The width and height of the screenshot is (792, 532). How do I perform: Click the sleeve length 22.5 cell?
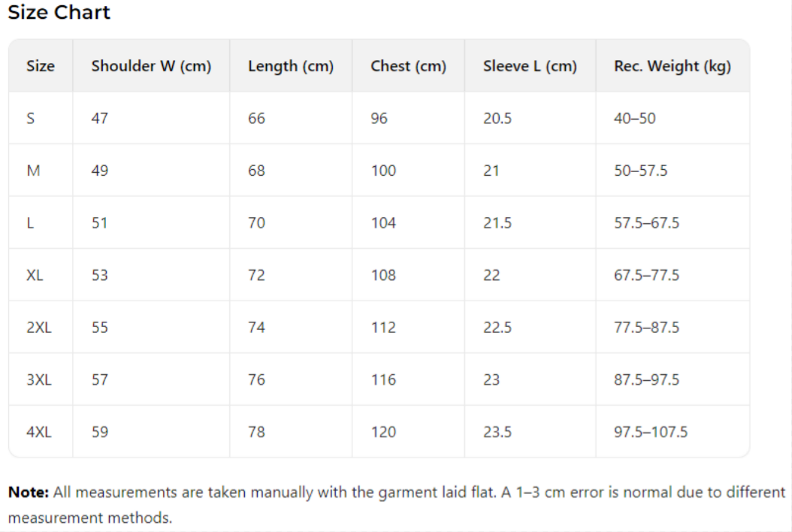tap(497, 328)
